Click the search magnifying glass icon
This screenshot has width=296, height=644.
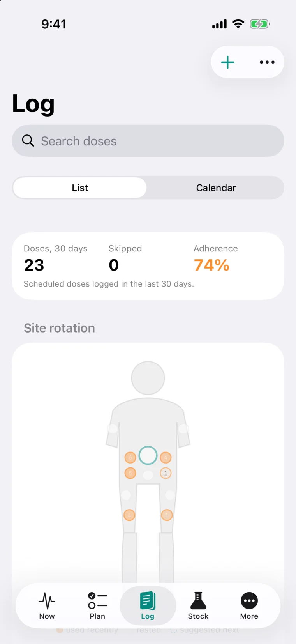28,140
